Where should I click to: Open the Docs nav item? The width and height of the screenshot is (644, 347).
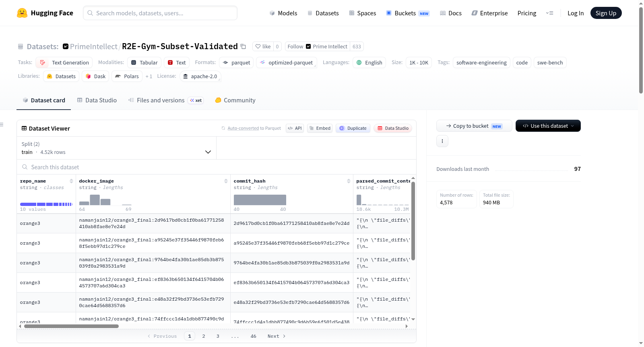(x=451, y=13)
